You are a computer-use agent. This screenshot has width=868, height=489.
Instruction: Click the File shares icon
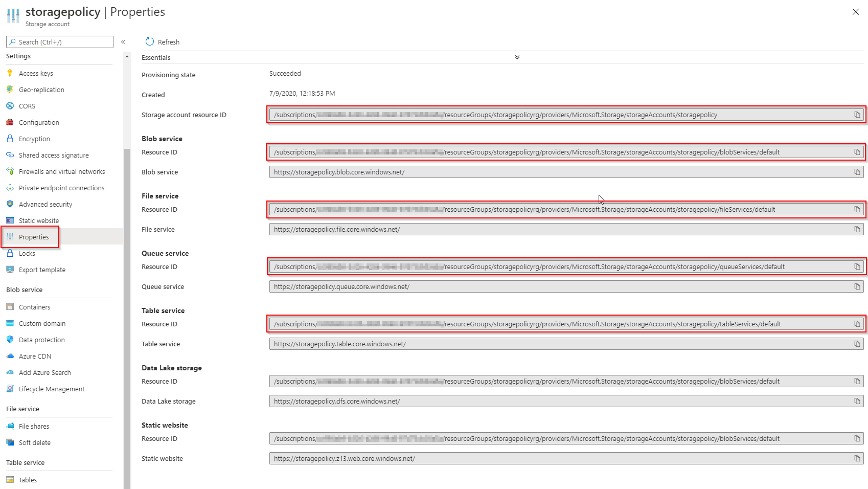pos(10,426)
